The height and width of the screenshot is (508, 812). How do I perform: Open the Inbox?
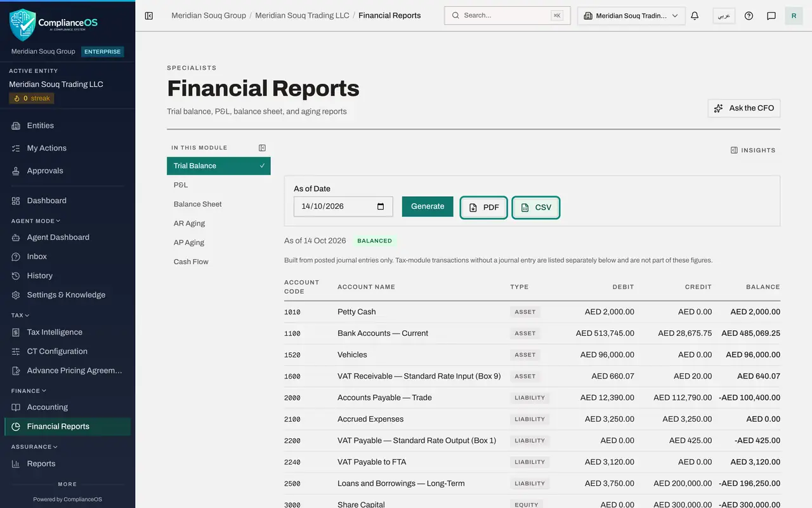(67, 257)
